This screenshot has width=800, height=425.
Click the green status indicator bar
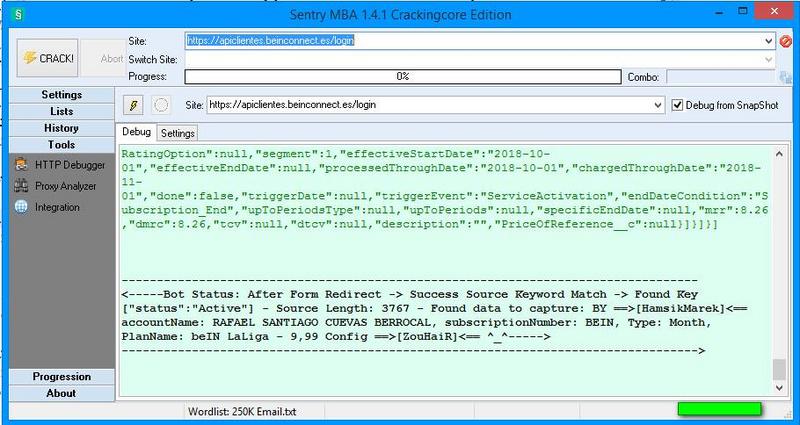click(719, 409)
